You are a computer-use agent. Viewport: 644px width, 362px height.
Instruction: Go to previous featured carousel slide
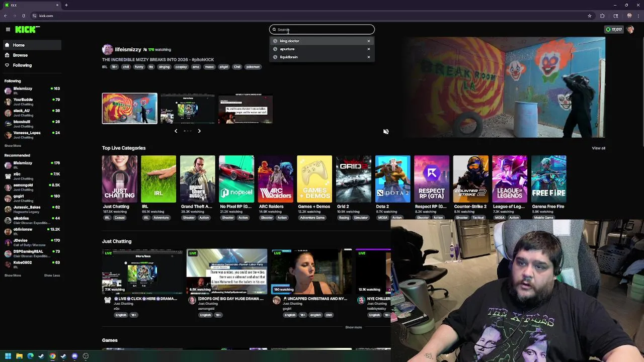coord(176,131)
